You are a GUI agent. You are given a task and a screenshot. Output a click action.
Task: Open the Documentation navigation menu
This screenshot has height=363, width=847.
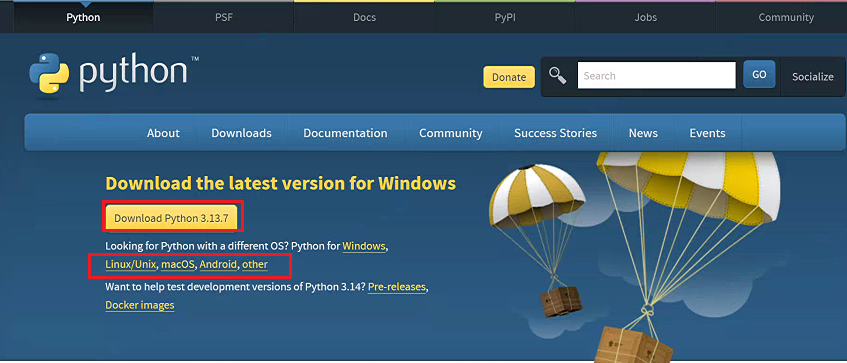[345, 133]
